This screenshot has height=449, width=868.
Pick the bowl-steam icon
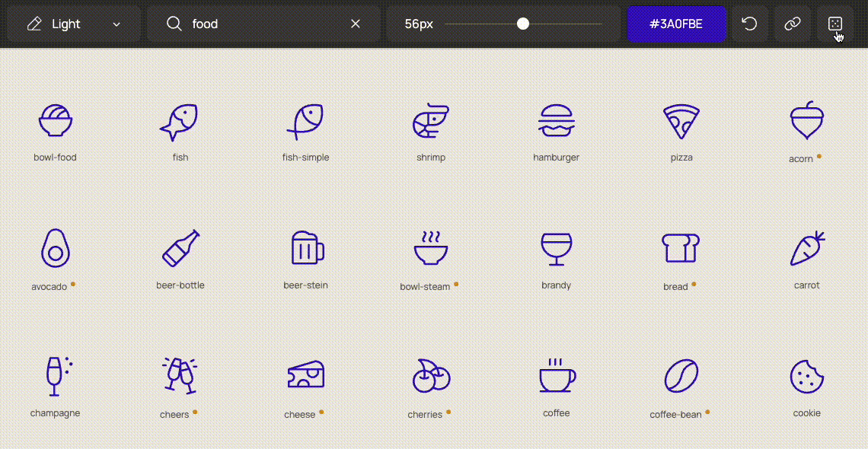click(431, 248)
